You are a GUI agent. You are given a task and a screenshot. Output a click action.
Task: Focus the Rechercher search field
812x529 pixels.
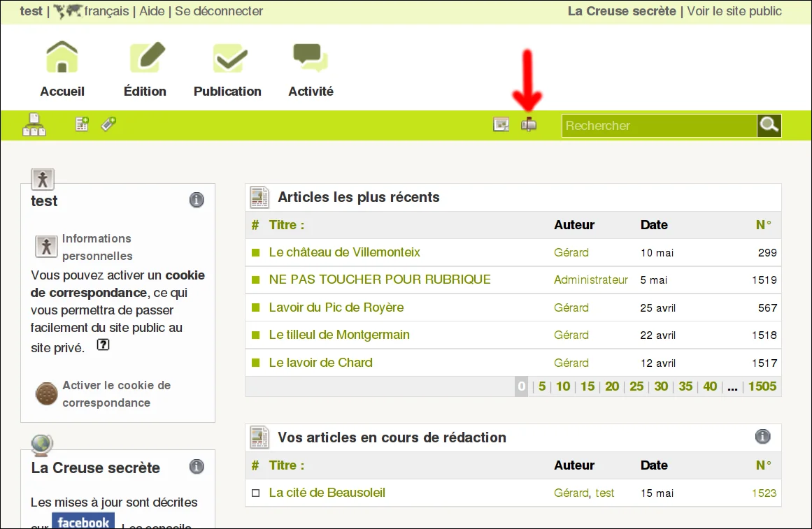659,126
